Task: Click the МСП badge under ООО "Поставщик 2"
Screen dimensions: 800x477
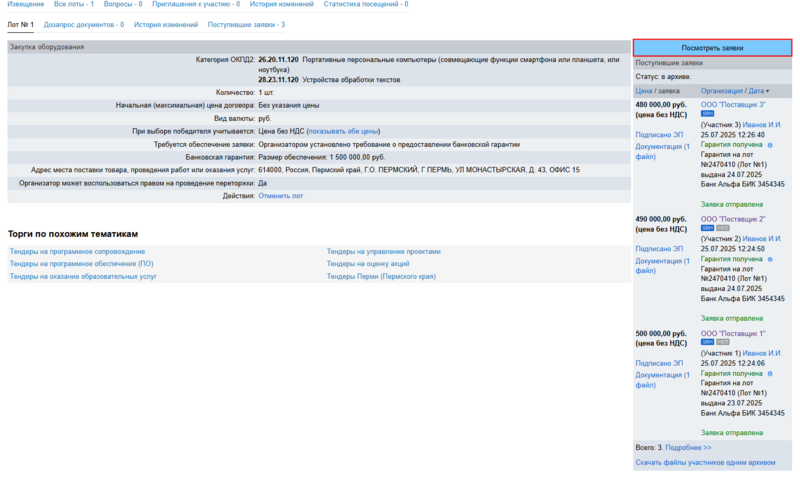Action: [x=723, y=227]
